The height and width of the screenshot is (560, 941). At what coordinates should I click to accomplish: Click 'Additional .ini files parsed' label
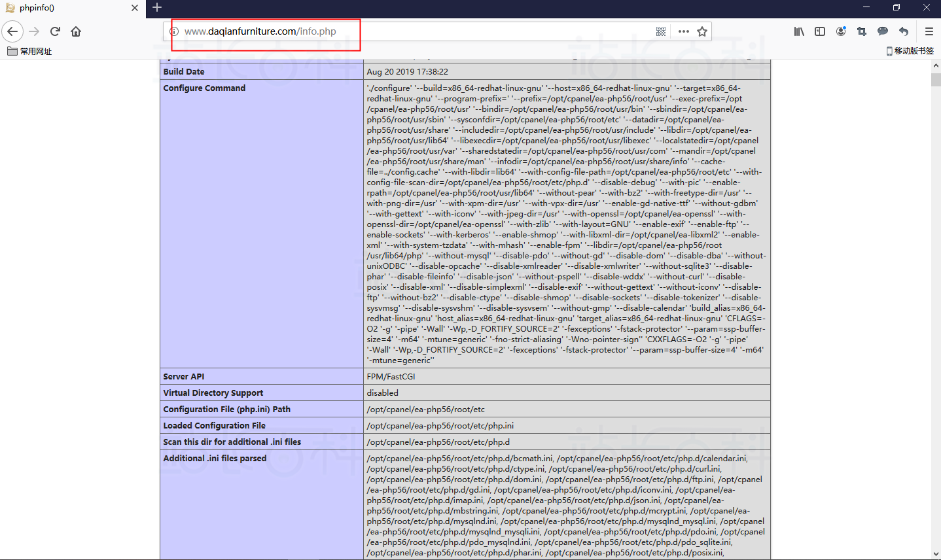pyautogui.click(x=215, y=459)
